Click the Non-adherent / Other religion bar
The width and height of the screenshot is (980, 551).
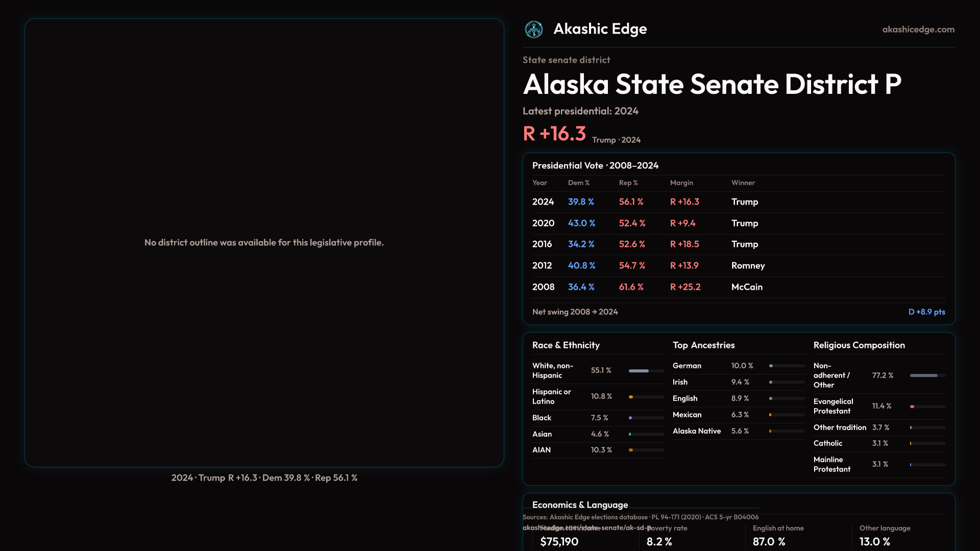927,375
